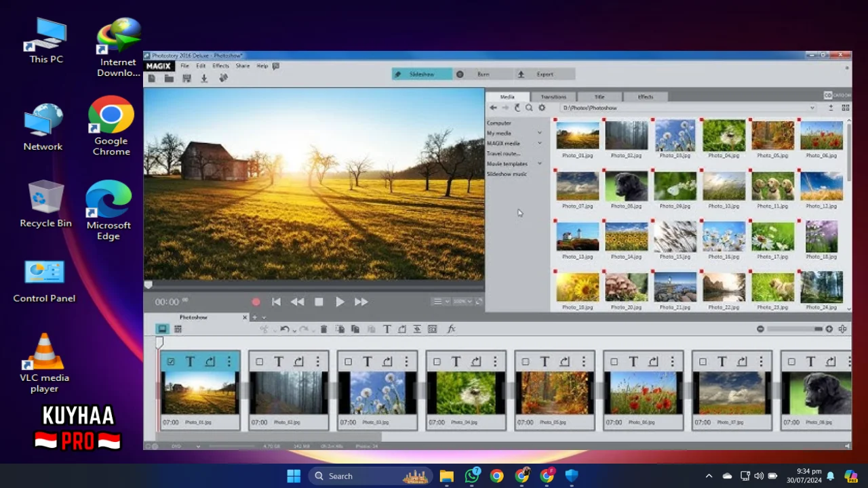The image size is (868, 488).
Task: Adjust the timeline zoom slider
Action: [x=795, y=329]
